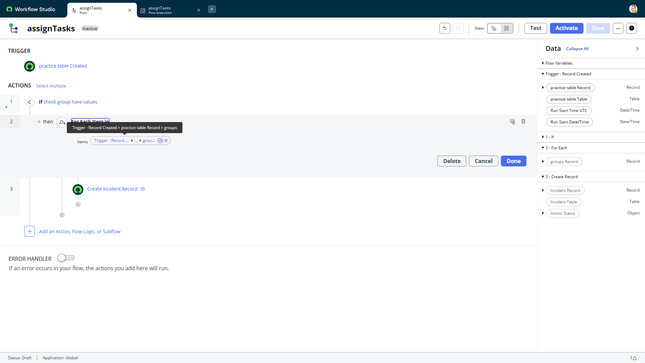Viewport: 645px width, 363px height.
Task: Add a step inside the For Each loop
Action: pos(78,205)
